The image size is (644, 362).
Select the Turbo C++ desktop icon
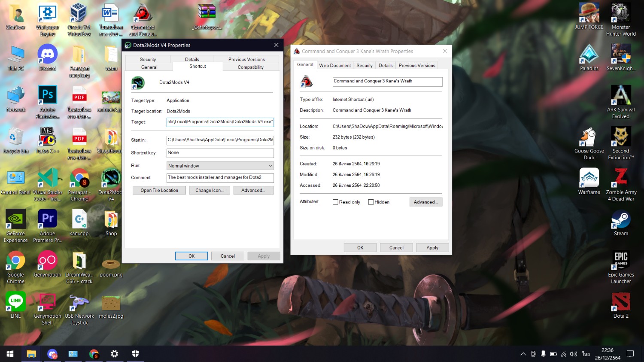click(x=47, y=141)
